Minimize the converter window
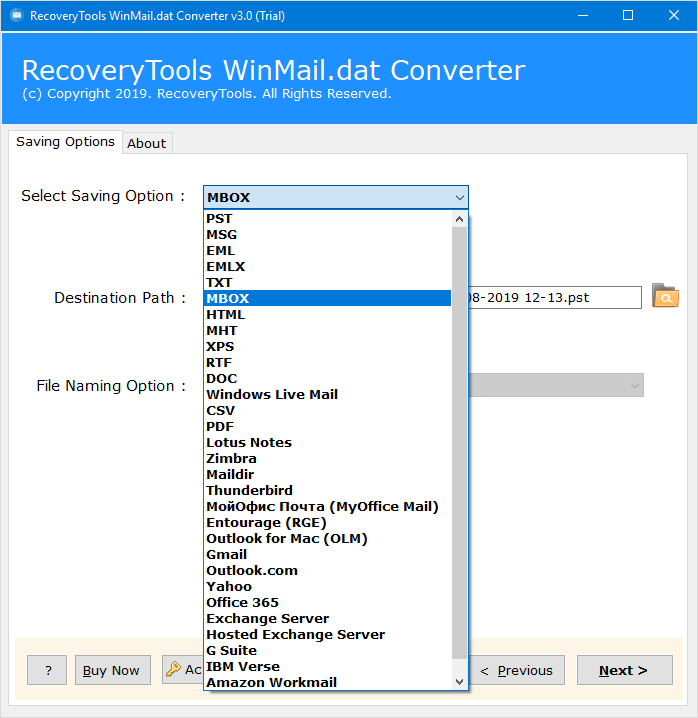The image size is (698, 718). 583,16
